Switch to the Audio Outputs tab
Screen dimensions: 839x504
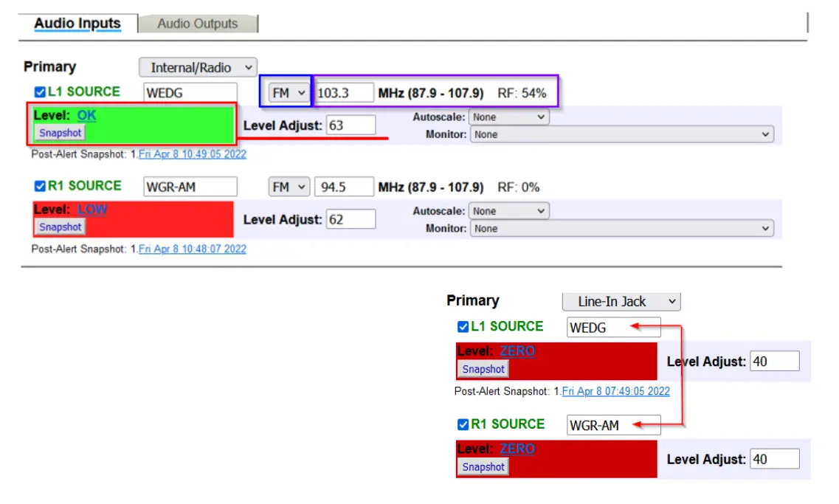point(198,23)
